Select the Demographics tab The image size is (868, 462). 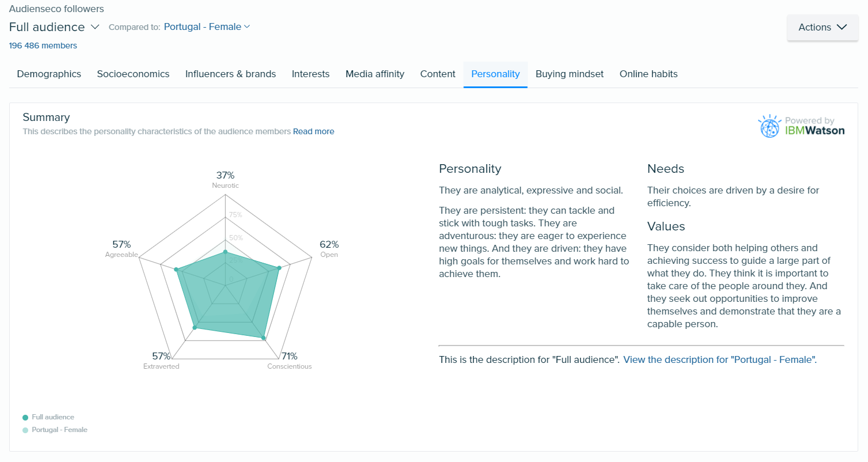click(49, 74)
